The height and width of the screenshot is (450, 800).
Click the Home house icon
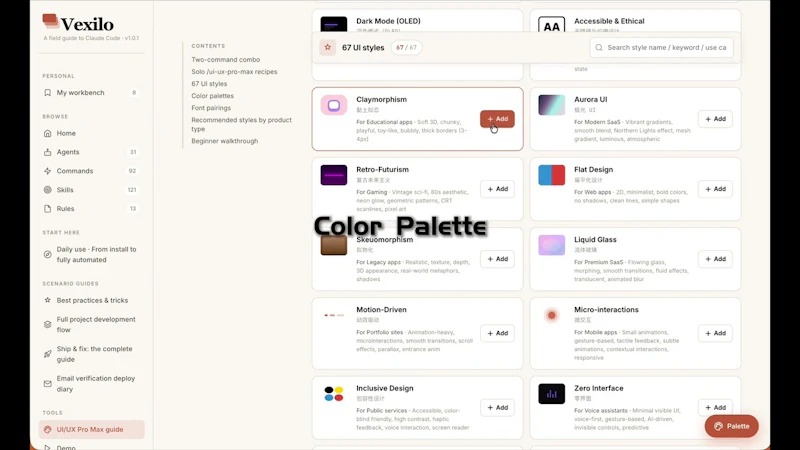pyautogui.click(x=47, y=133)
